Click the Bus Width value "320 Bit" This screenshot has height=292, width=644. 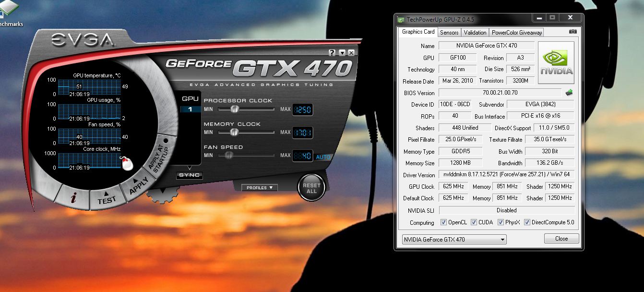(x=550, y=151)
